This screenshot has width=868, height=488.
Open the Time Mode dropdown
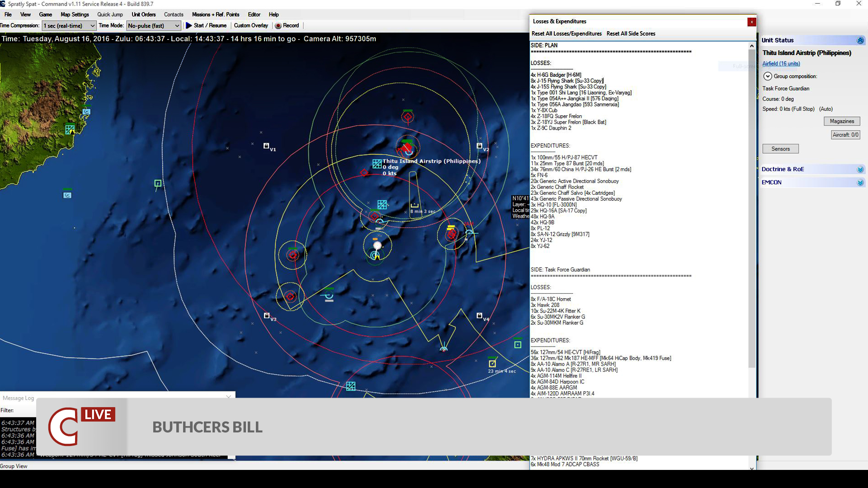[x=178, y=26]
